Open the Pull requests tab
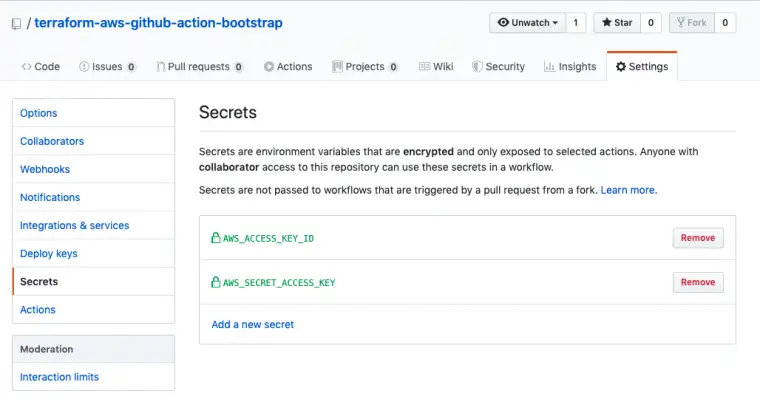This screenshot has height=405, width=760. pyautogui.click(x=199, y=67)
